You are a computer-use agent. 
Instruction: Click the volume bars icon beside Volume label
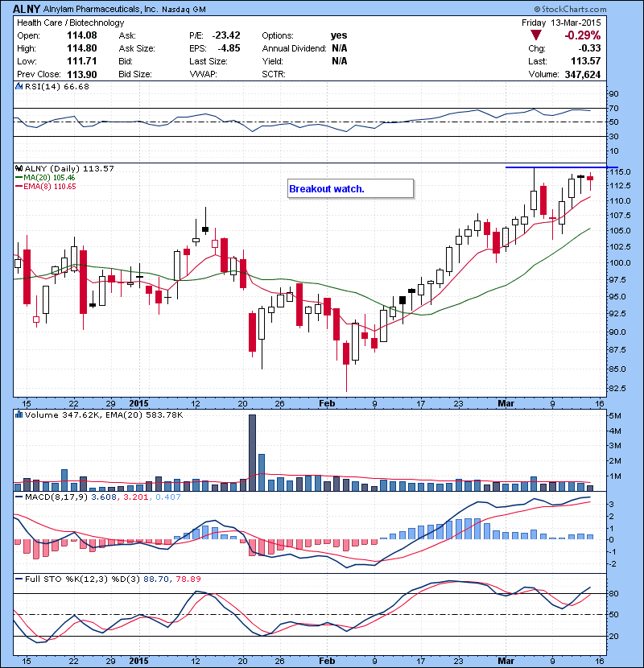point(19,414)
